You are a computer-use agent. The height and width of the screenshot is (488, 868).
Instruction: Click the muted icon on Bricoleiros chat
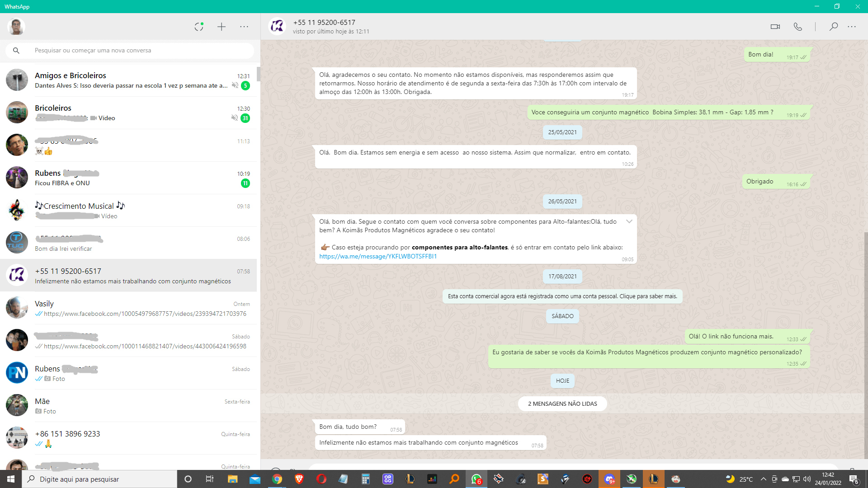click(x=235, y=118)
